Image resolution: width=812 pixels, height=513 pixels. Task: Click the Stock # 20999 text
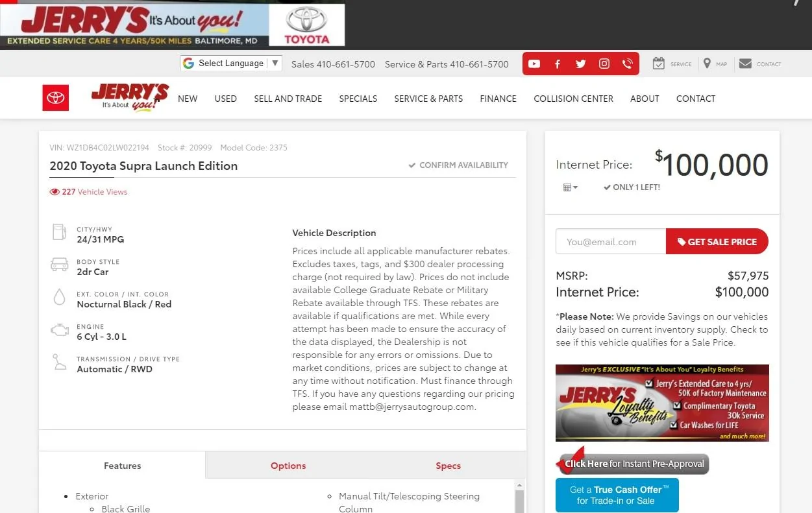point(184,148)
